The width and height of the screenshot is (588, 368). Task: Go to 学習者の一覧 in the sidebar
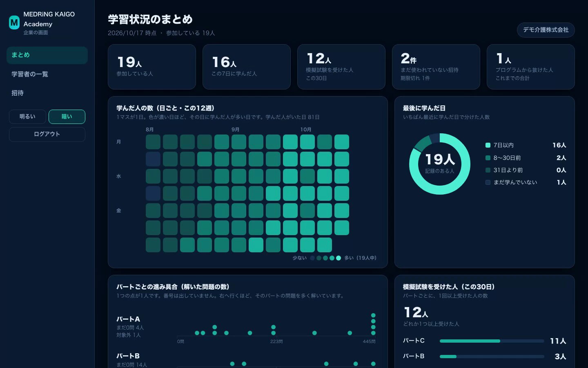pos(47,74)
